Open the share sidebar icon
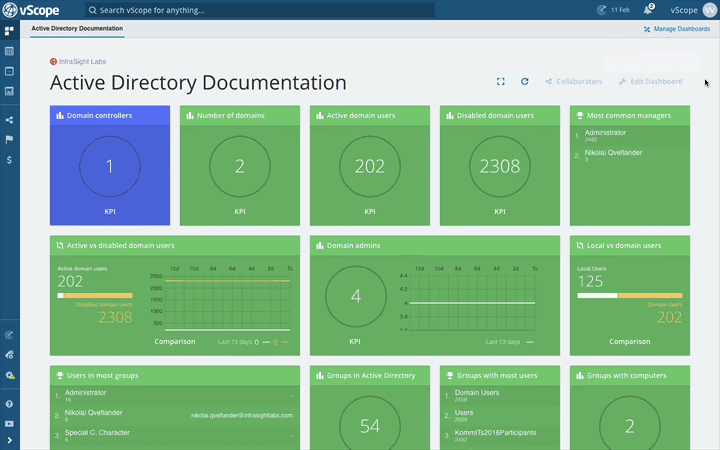 coord(9,120)
